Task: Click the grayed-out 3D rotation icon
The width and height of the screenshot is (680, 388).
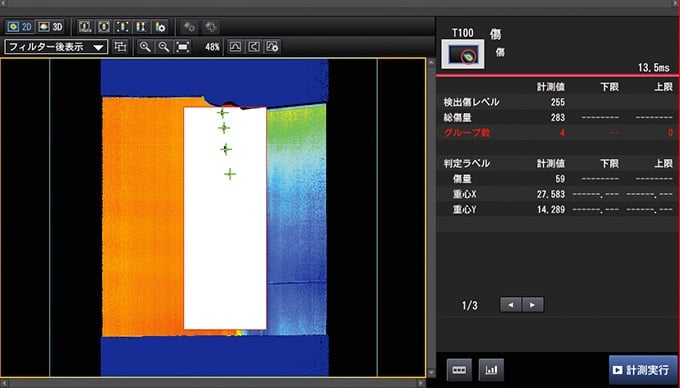Action: [211, 27]
